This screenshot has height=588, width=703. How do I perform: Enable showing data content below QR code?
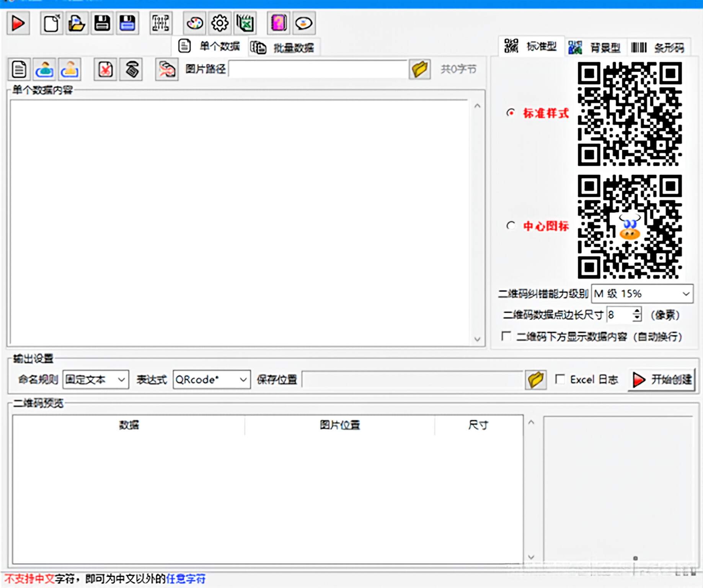point(506,336)
